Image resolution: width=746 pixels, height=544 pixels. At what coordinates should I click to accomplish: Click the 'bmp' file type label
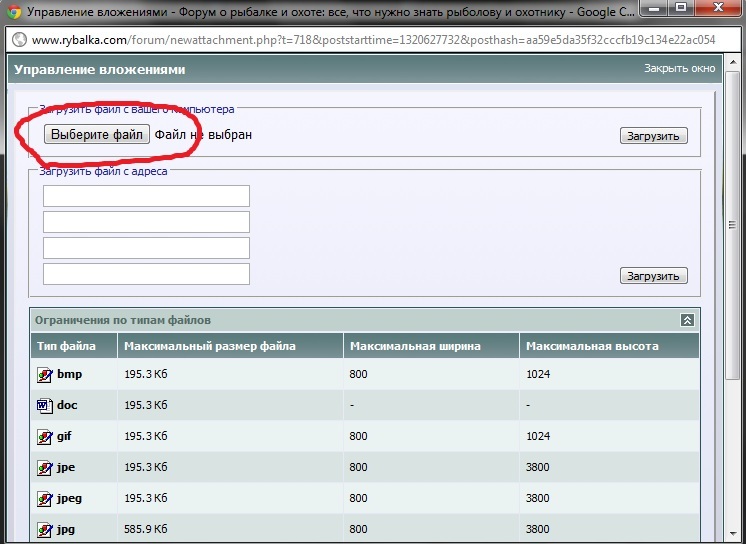(x=69, y=374)
